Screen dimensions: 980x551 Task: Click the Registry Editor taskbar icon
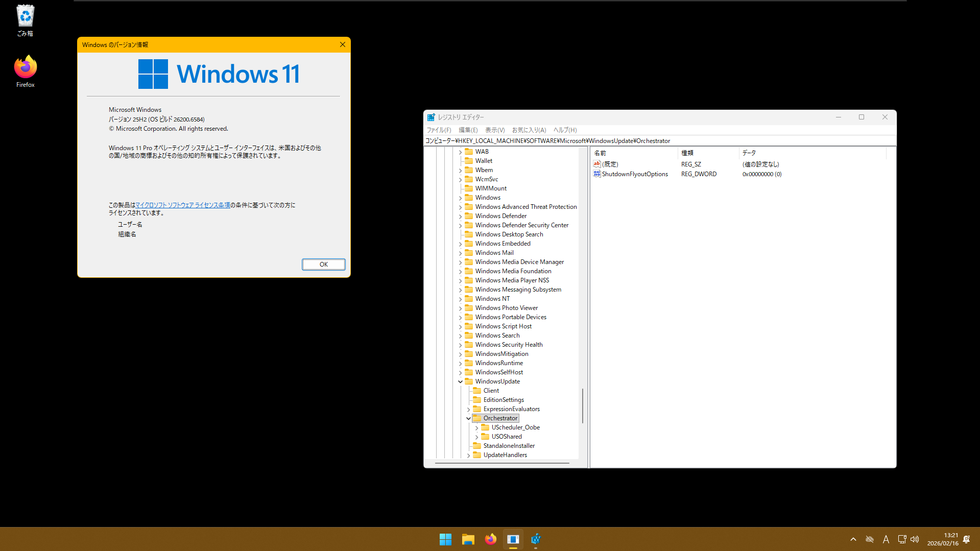[536, 539]
